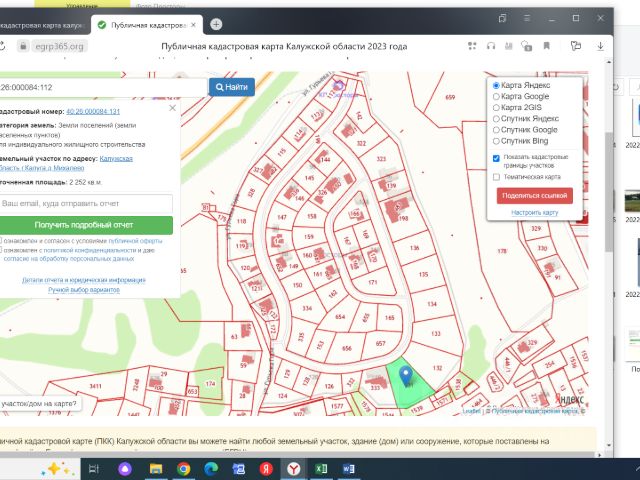This screenshot has height=480, width=640.
Task: Choose the Карта 2GIS radio option
Action: point(497,107)
